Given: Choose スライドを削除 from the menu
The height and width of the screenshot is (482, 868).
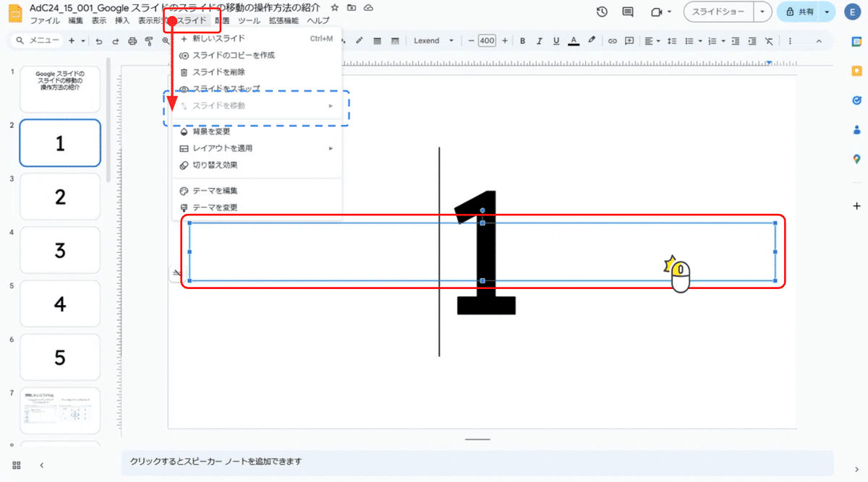Looking at the screenshot, I should tap(217, 72).
